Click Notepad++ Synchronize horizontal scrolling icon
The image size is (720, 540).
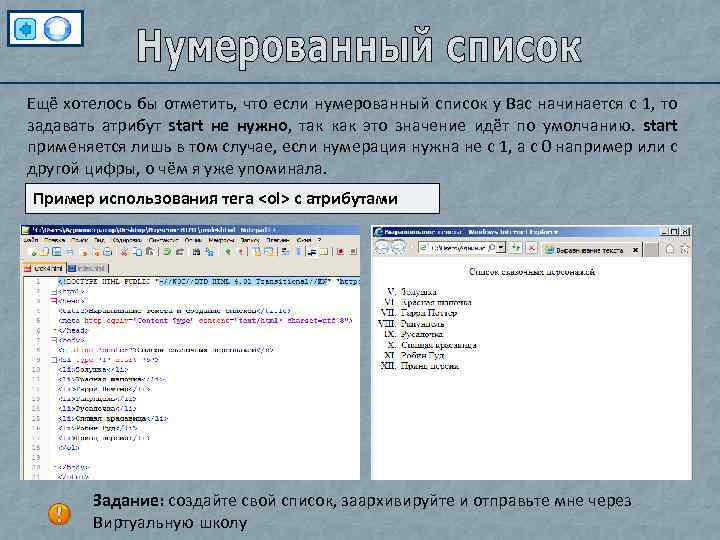point(269,252)
